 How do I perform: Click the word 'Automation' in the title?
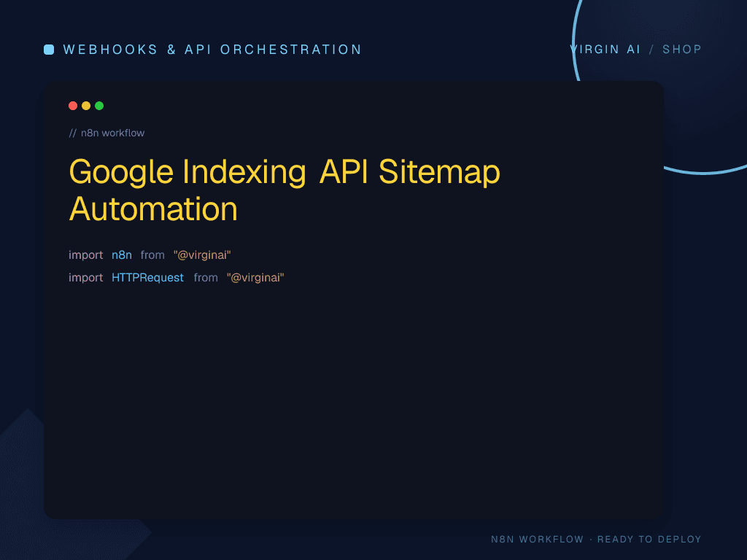[x=153, y=209]
